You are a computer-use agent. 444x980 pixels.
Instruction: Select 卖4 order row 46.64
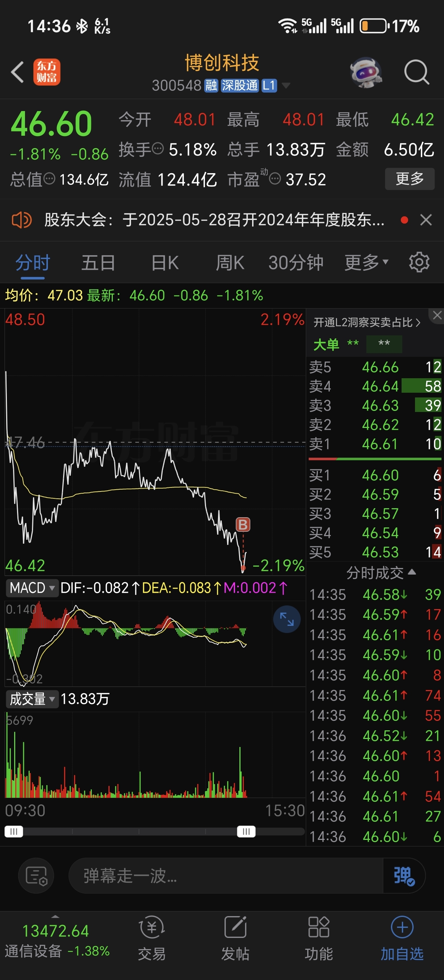click(x=375, y=386)
